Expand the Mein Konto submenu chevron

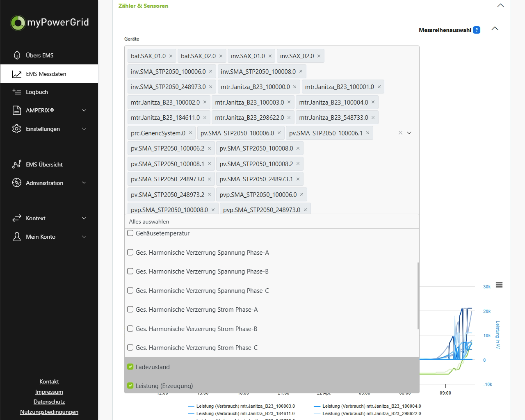(84, 237)
